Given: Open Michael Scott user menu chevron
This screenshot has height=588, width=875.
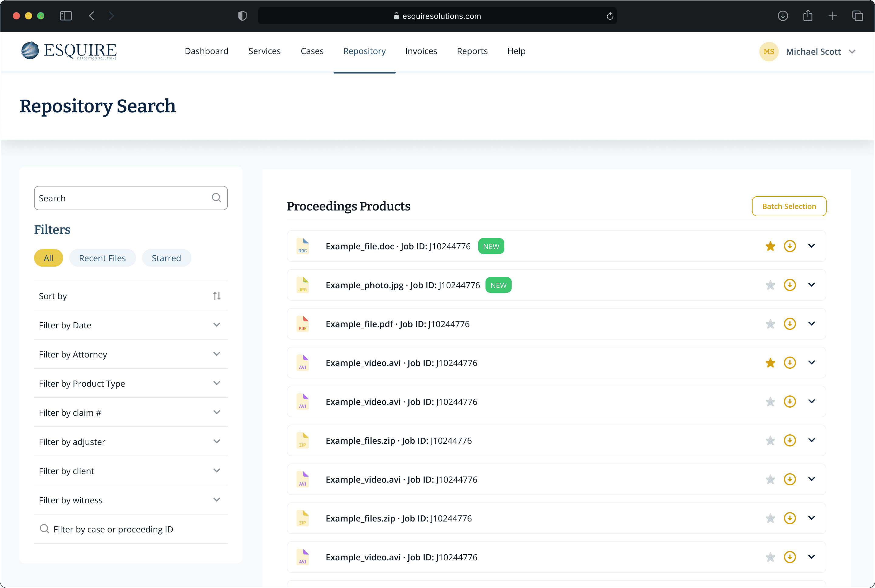Looking at the screenshot, I should [x=852, y=52].
